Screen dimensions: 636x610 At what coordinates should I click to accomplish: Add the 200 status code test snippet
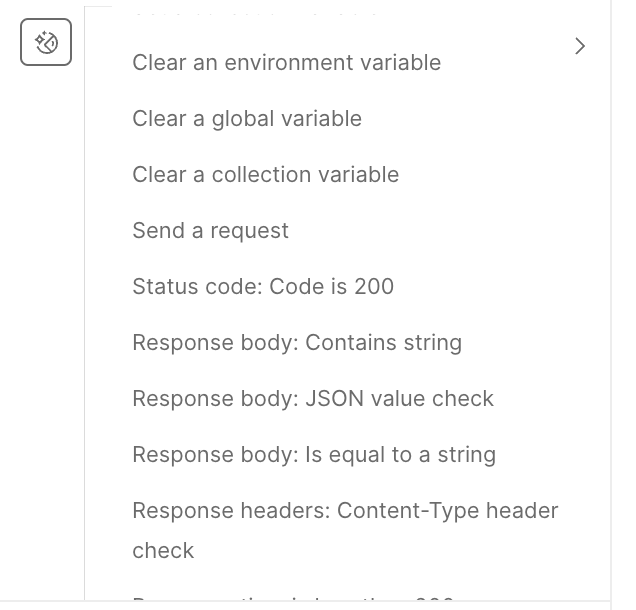click(x=263, y=286)
